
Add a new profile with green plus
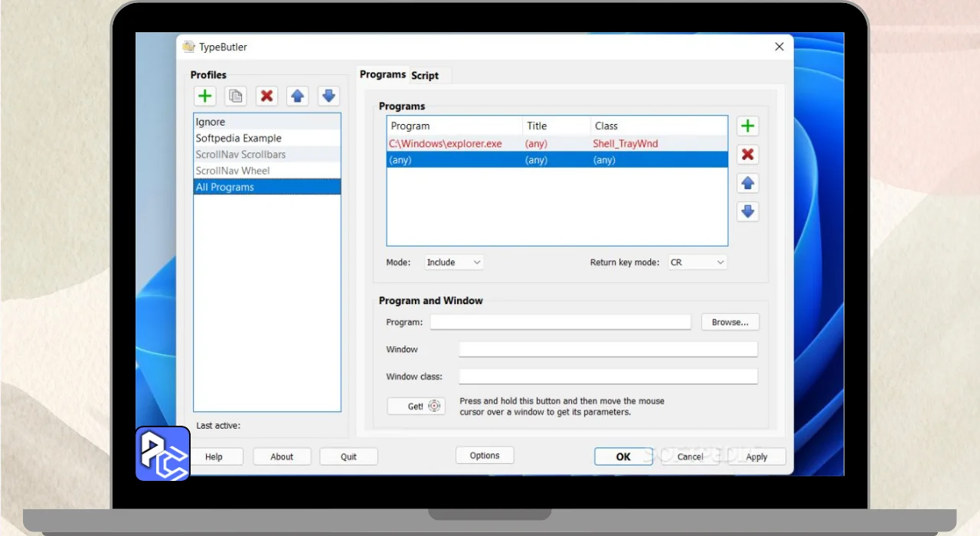pyautogui.click(x=204, y=96)
